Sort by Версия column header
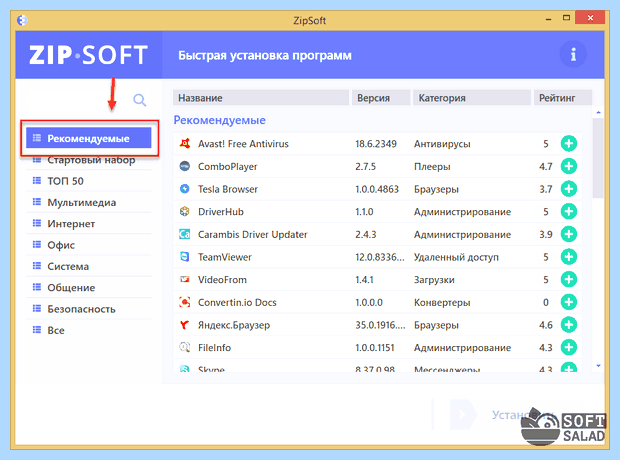This screenshot has height=460, width=620. click(x=381, y=98)
